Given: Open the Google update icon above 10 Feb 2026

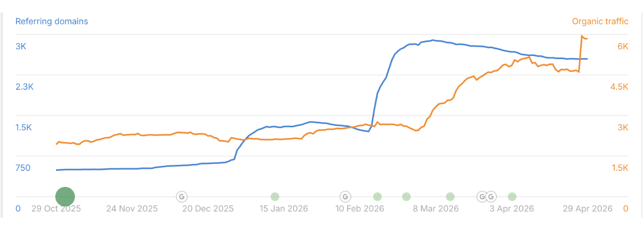Looking at the screenshot, I should [345, 196].
